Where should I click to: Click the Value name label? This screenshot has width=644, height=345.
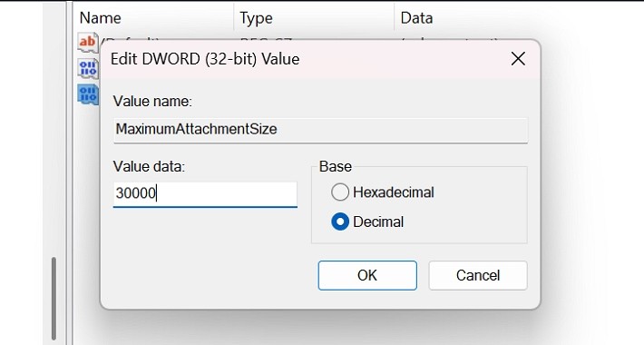point(152,101)
